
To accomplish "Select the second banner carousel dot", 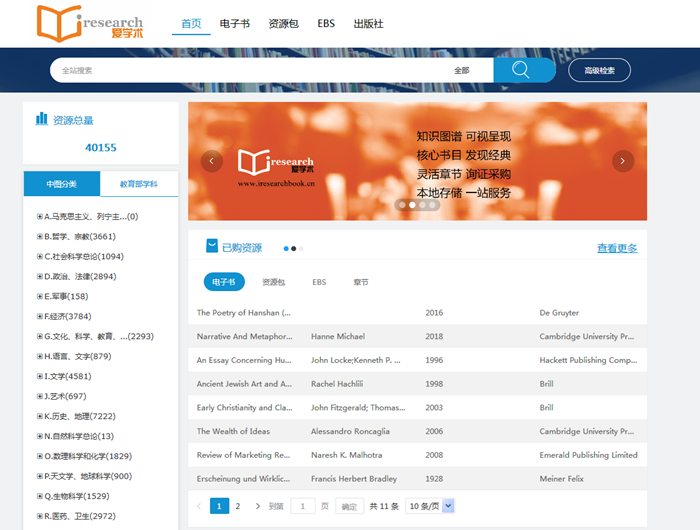I will (412, 205).
